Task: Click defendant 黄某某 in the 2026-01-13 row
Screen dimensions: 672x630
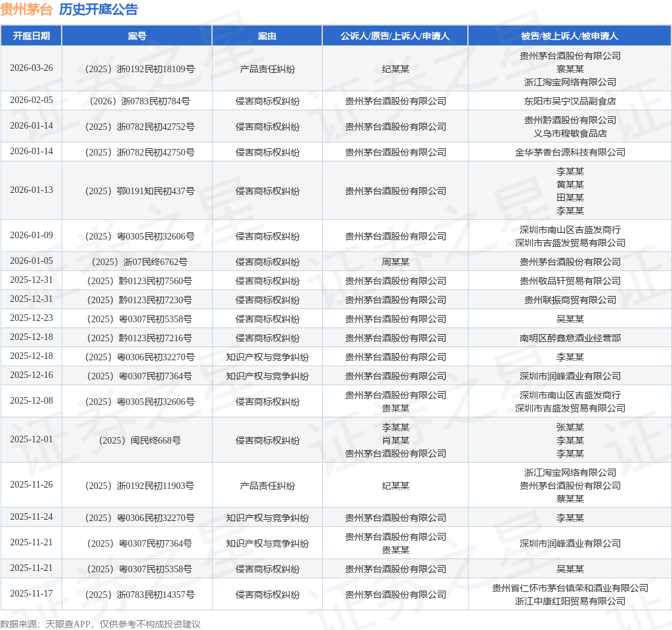Action: (x=570, y=184)
